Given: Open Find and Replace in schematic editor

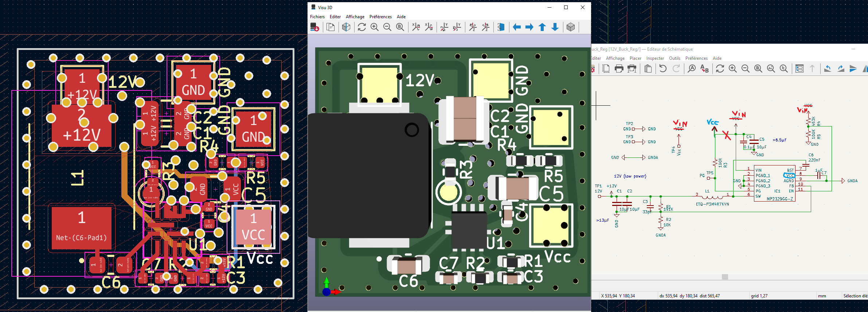Looking at the screenshot, I should click(x=704, y=69).
